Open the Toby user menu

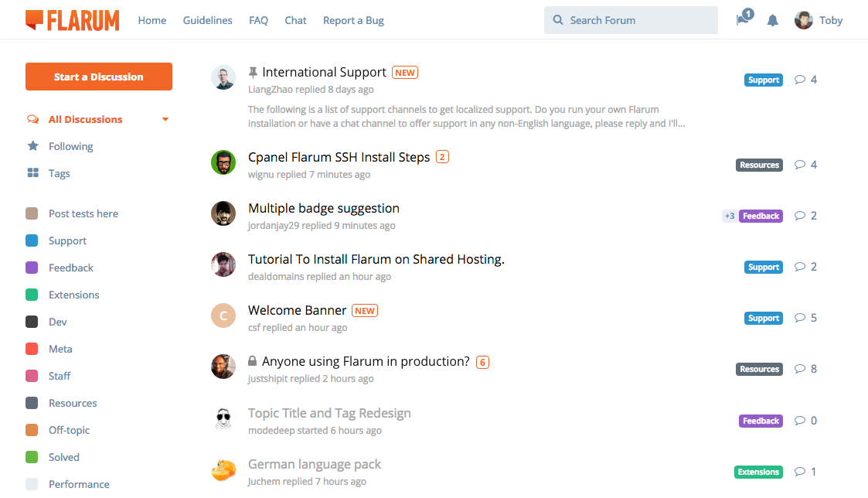tap(819, 21)
